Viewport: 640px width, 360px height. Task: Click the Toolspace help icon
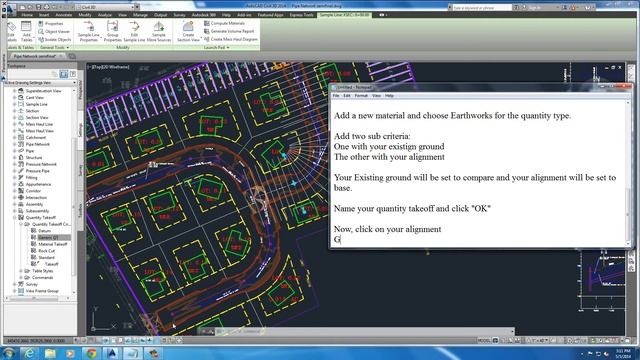73,74
